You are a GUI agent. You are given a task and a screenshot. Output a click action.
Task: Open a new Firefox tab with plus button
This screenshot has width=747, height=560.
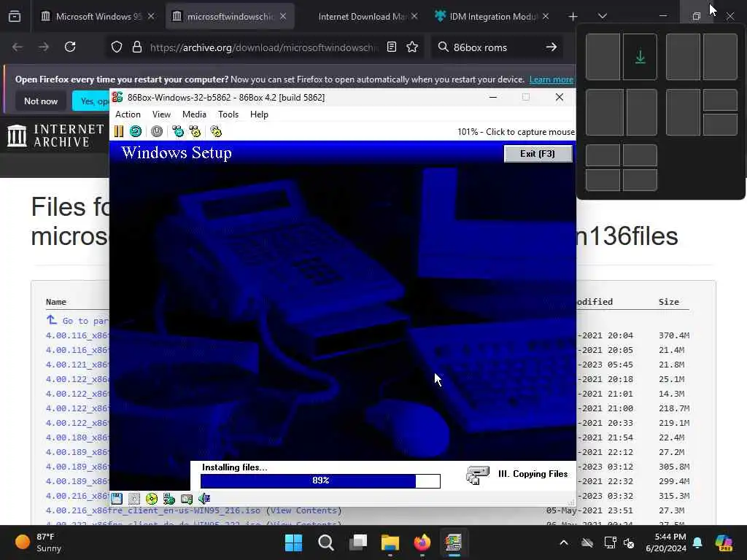tap(573, 17)
